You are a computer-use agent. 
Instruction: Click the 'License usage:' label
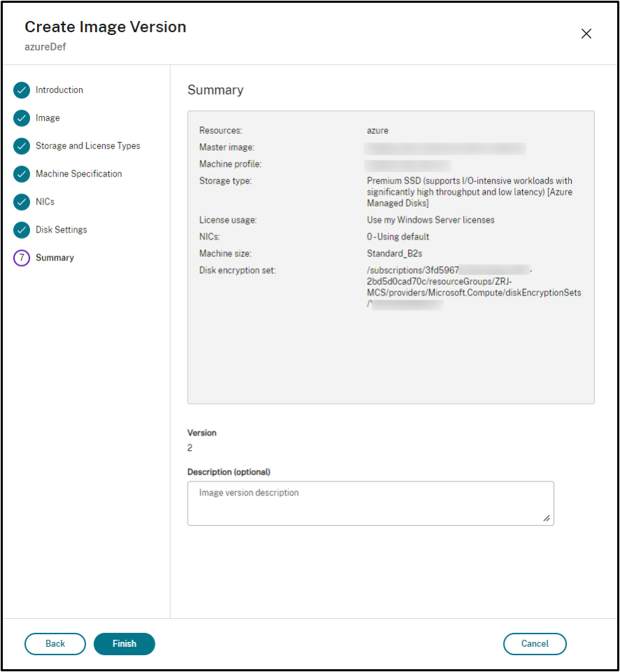pos(228,220)
